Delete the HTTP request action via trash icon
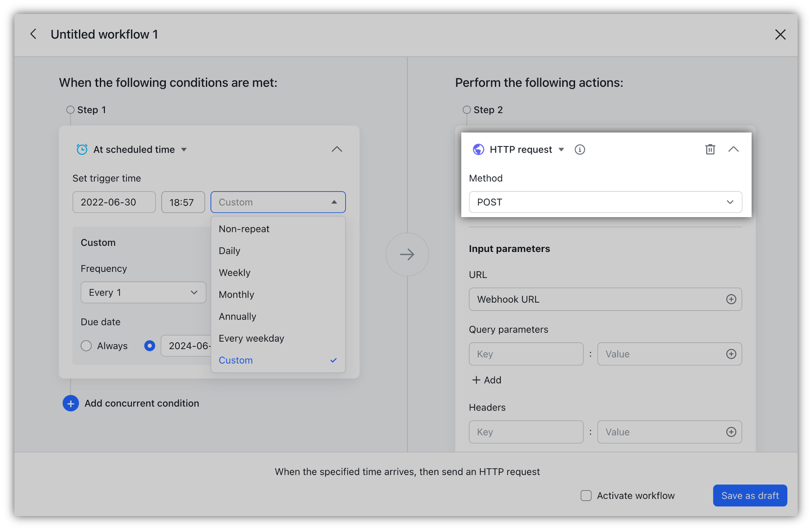 tap(710, 149)
